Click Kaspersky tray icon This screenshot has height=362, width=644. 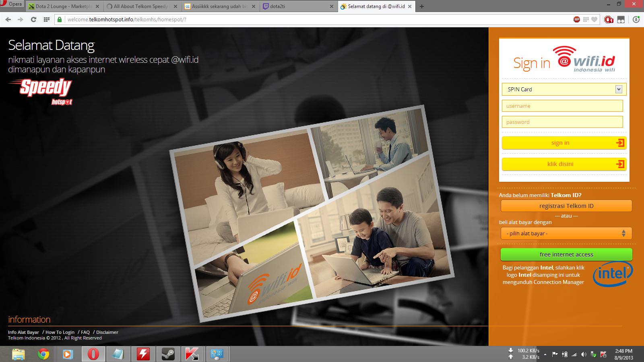point(603,354)
